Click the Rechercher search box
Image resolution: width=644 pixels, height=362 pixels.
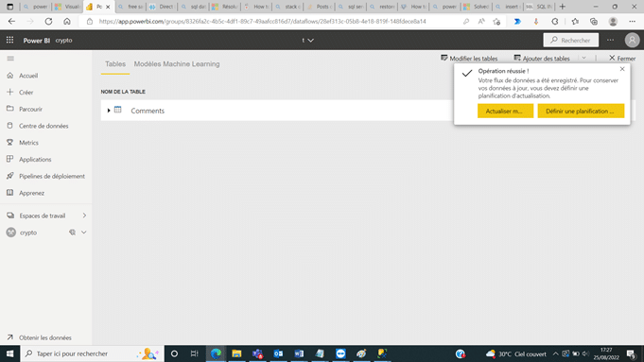[x=571, y=41]
